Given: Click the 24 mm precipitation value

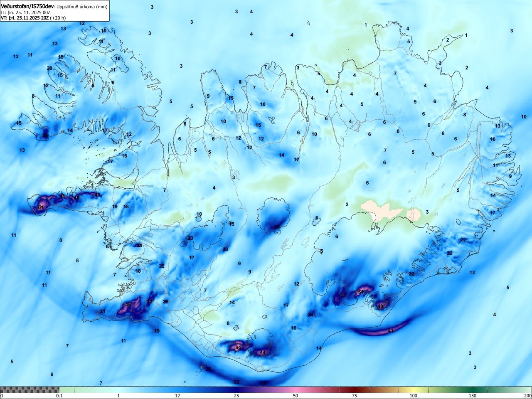Looking at the screenshot, I should click(310, 315).
